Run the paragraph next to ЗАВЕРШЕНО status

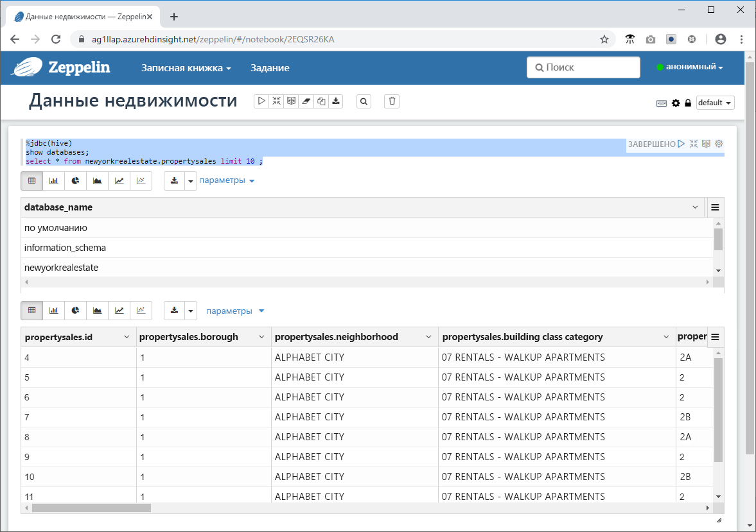(x=681, y=144)
